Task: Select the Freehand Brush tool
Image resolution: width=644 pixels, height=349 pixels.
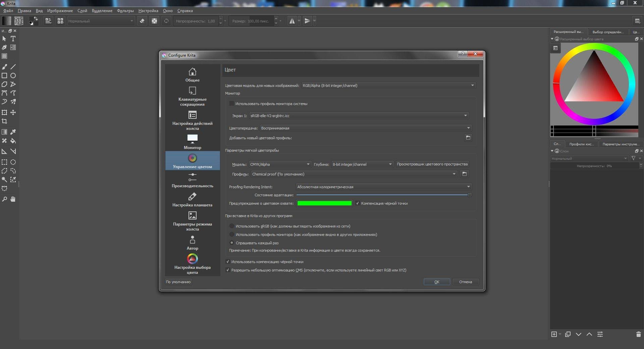Action: pyautogui.click(x=4, y=67)
